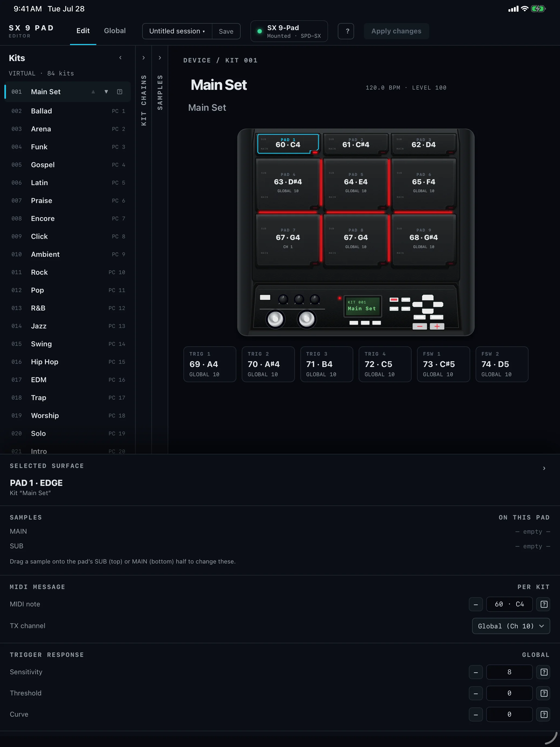The height and width of the screenshot is (747, 560).
Task: Select PAD 9 labeled 68 · G#4
Action: [x=423, y=240]
